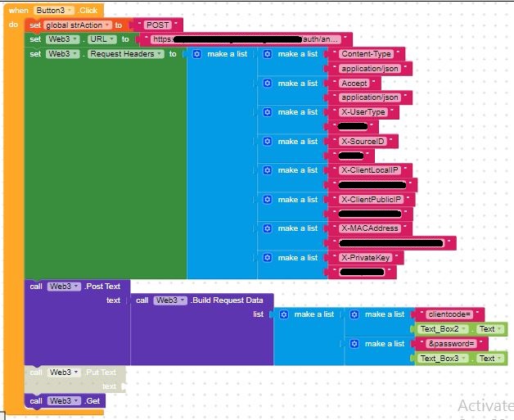Edit the Content-Type text string
This screenshot has height=420, width=514.
tap(366, 54)
